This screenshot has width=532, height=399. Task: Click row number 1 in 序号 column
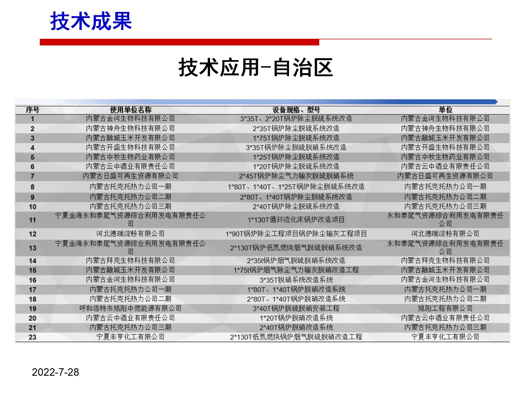tap(32, 119)
